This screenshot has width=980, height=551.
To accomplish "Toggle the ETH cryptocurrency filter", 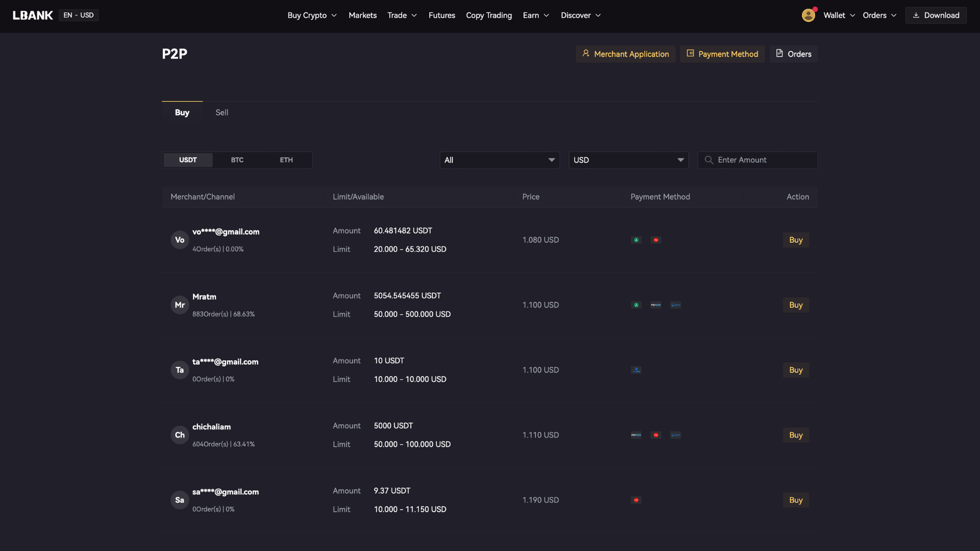I will tap(286, 160).
